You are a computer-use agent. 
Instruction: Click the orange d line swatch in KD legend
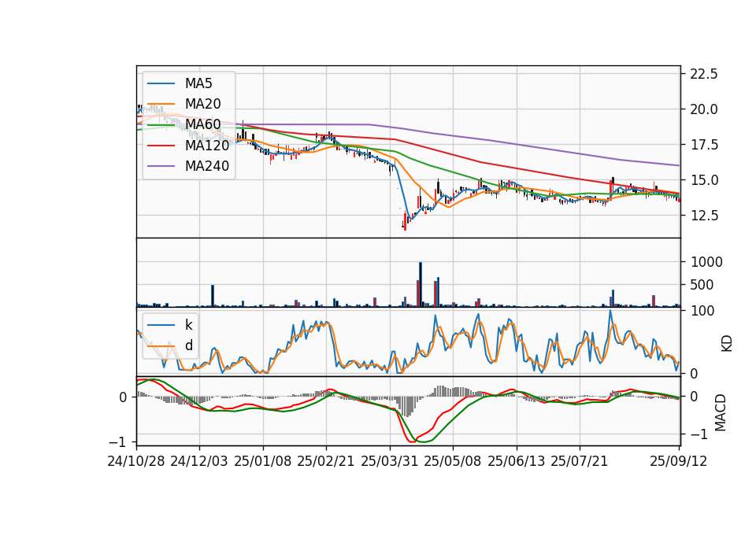161,345
